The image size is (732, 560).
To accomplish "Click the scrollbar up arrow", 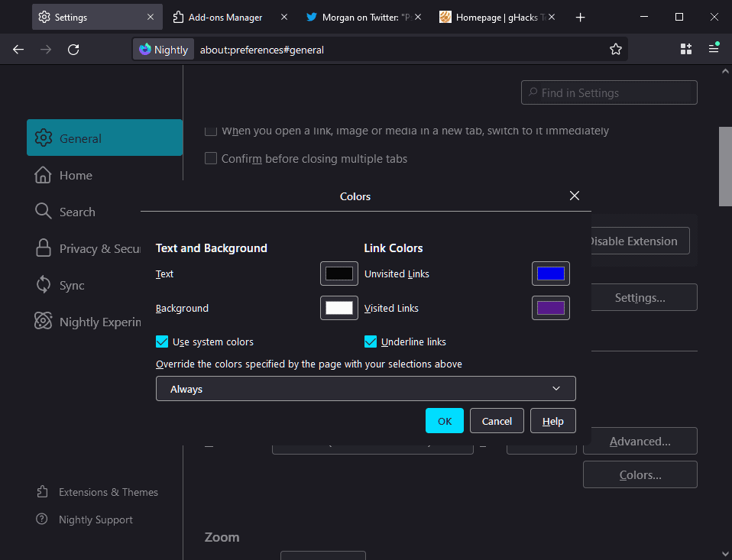I will (725, 71).
